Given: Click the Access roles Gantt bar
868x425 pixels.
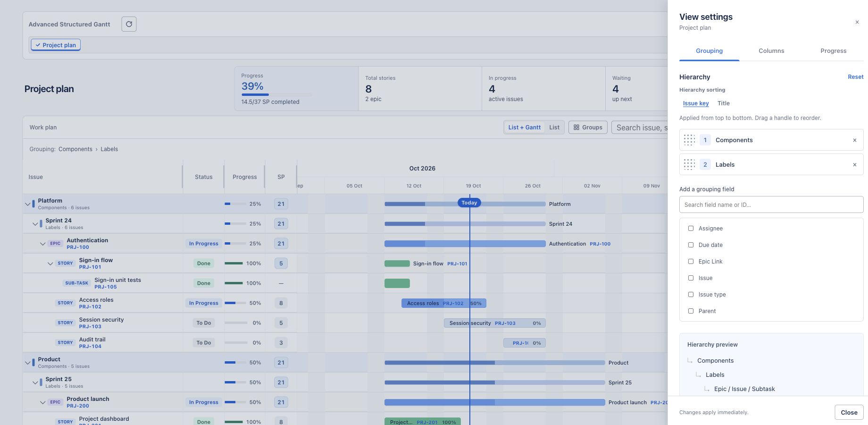Looking at the screenshot, I should click(444, 303).
